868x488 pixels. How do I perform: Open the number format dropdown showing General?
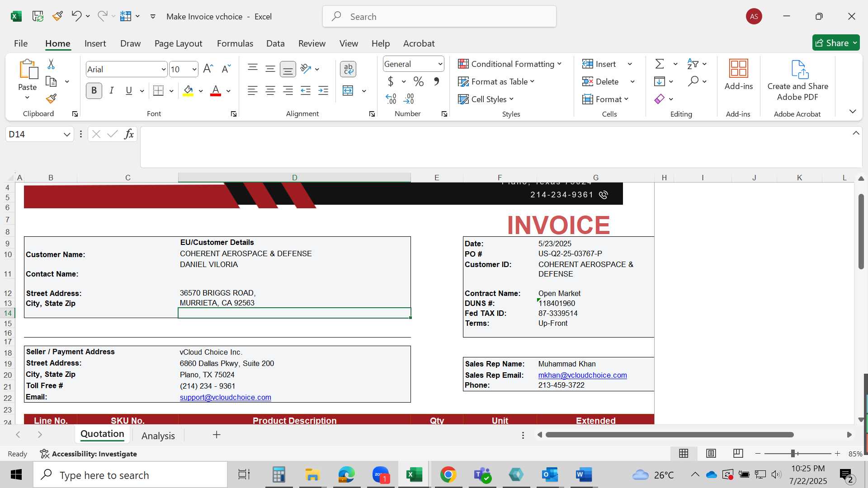(440, 64)
